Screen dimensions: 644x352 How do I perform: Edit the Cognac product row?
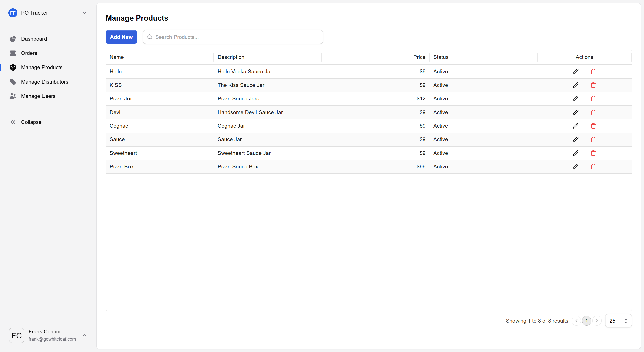click(575, 126)
